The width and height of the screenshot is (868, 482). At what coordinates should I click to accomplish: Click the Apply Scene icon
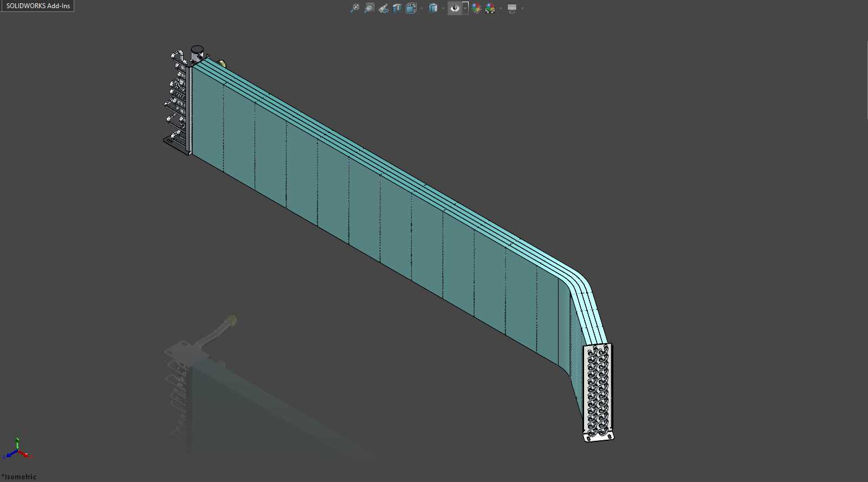pyautogui.click(x=490, y=8)
